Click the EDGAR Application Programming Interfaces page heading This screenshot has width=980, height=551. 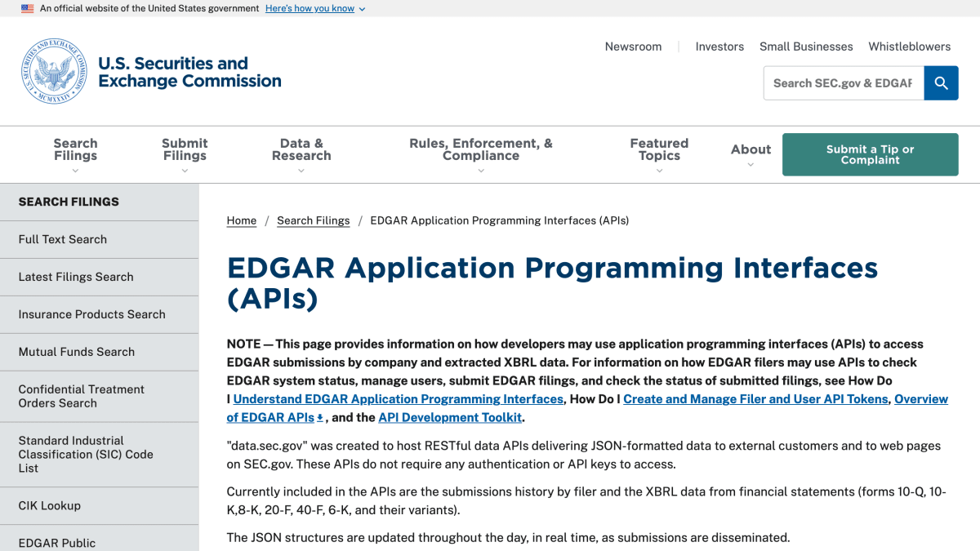(x=552, y=282)
